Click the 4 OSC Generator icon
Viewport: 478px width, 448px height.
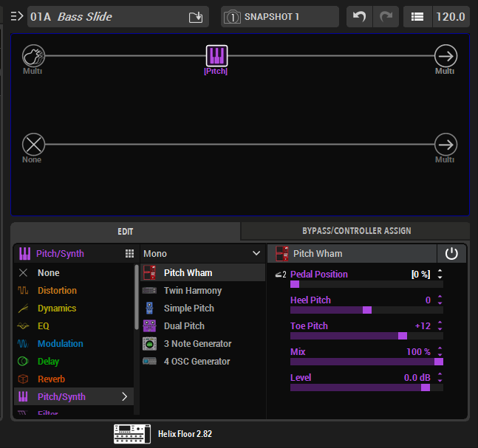(x=150, y=361)
